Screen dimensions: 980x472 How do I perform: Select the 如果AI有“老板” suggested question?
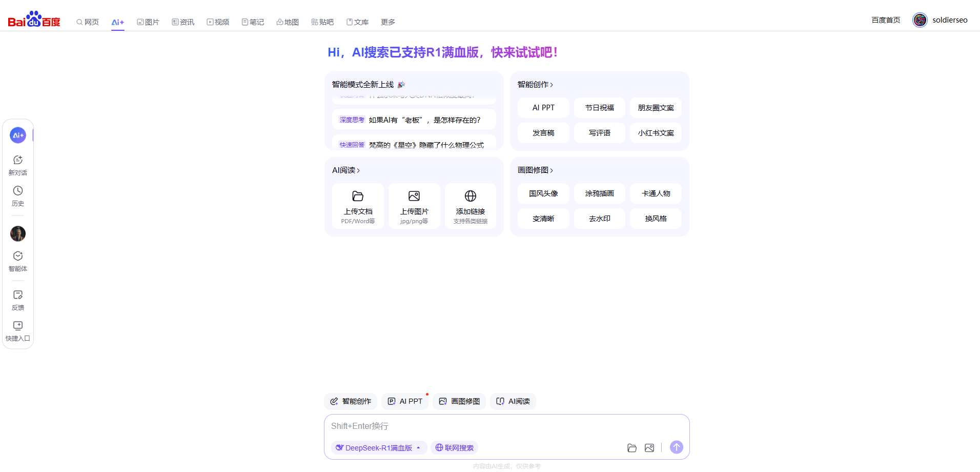414,120
